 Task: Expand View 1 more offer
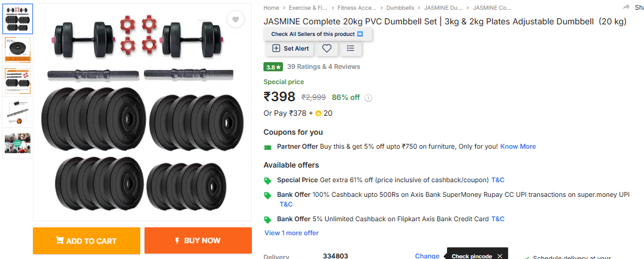pyautogui.click(x=292, y=233)
